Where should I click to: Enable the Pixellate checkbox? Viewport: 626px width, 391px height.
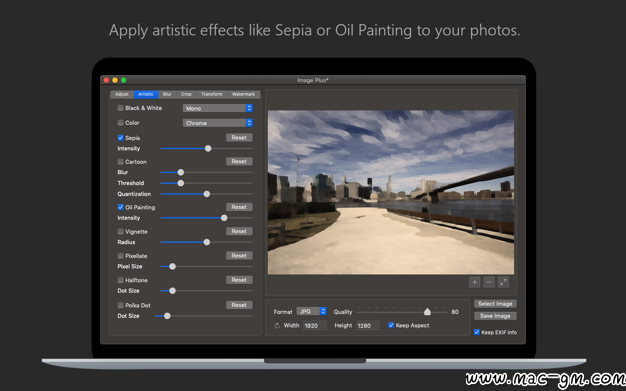pos(121,256)
